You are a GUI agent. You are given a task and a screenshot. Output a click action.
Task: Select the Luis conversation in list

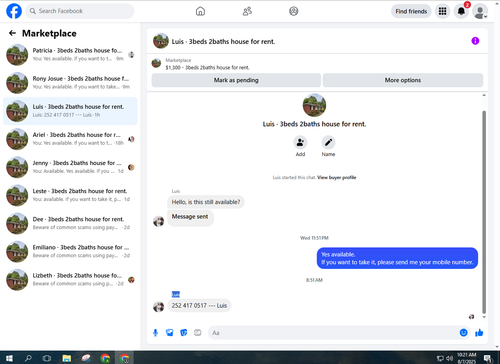[70, 111]
